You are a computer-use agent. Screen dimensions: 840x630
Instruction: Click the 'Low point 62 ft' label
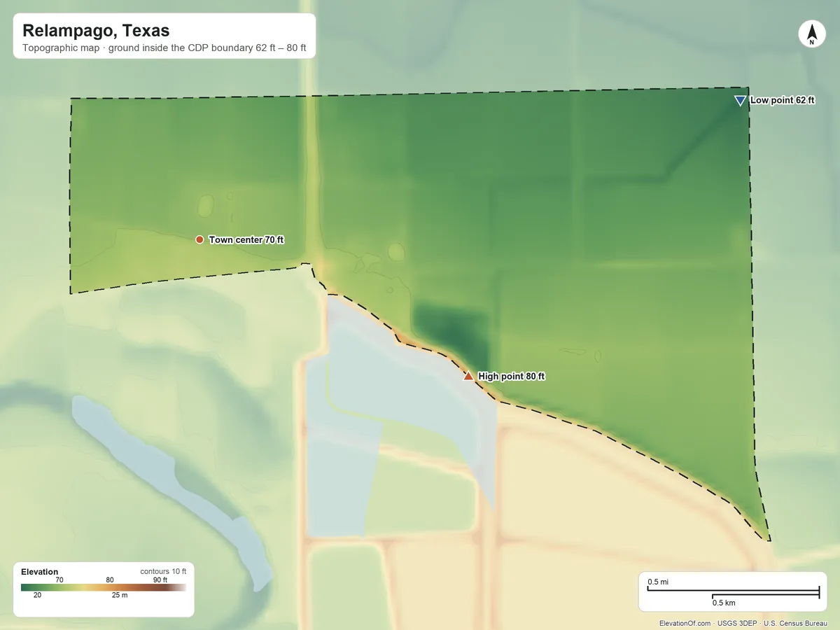pyautogui.click(x=783, y=100)
